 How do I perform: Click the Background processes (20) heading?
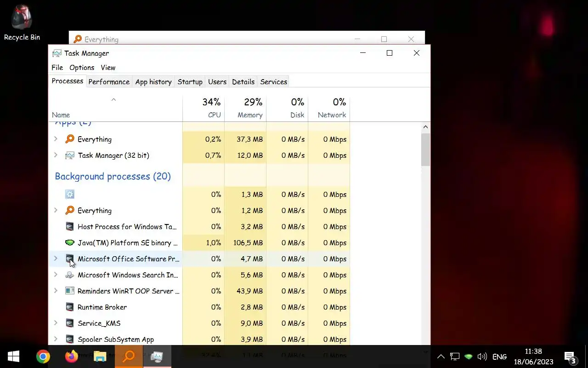113,176
